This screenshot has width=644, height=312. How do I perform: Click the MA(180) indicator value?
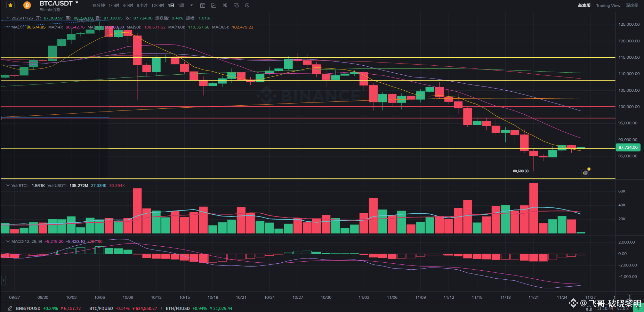(199, 27)
